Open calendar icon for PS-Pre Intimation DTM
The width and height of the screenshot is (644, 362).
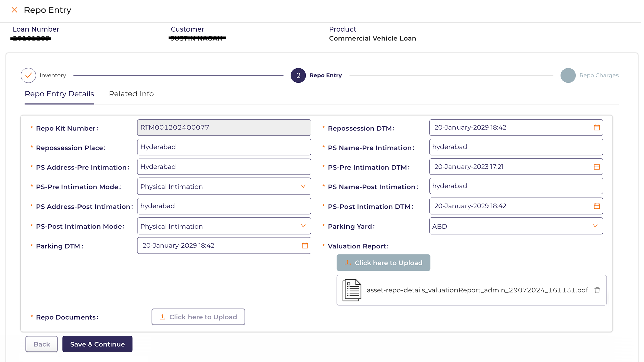tap(597, 167)
